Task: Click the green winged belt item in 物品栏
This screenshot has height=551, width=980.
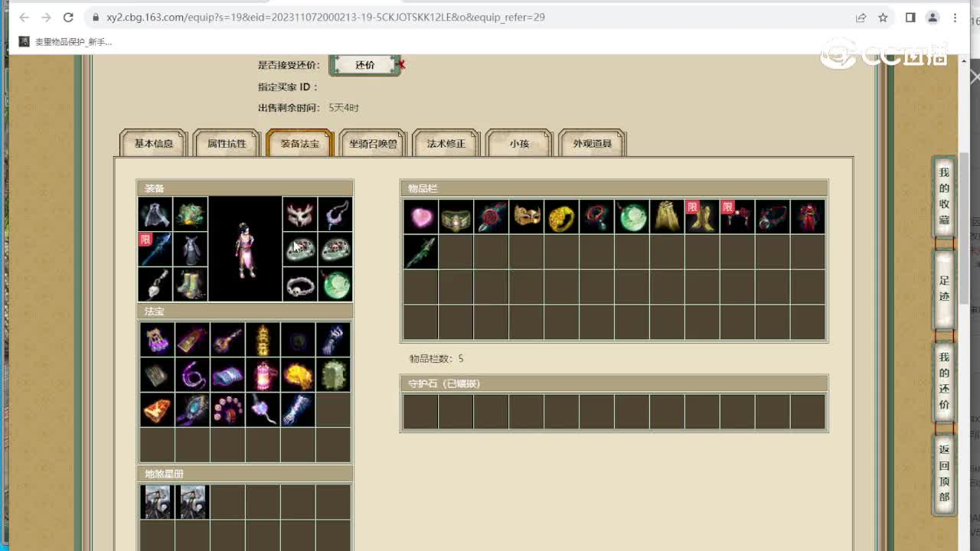Action: coord(456,217)
